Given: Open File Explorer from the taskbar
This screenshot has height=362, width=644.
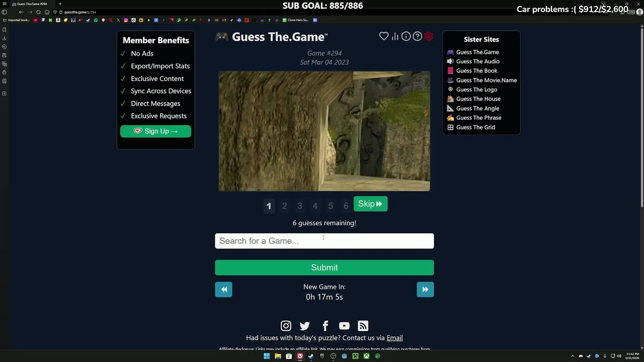Looking at the screenshot, I should pos(278,356).
